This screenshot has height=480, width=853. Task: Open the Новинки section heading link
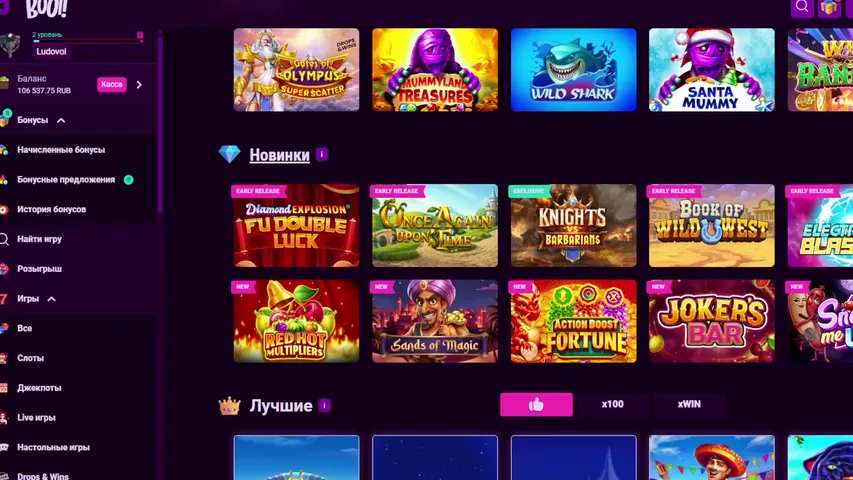[280, 155]
